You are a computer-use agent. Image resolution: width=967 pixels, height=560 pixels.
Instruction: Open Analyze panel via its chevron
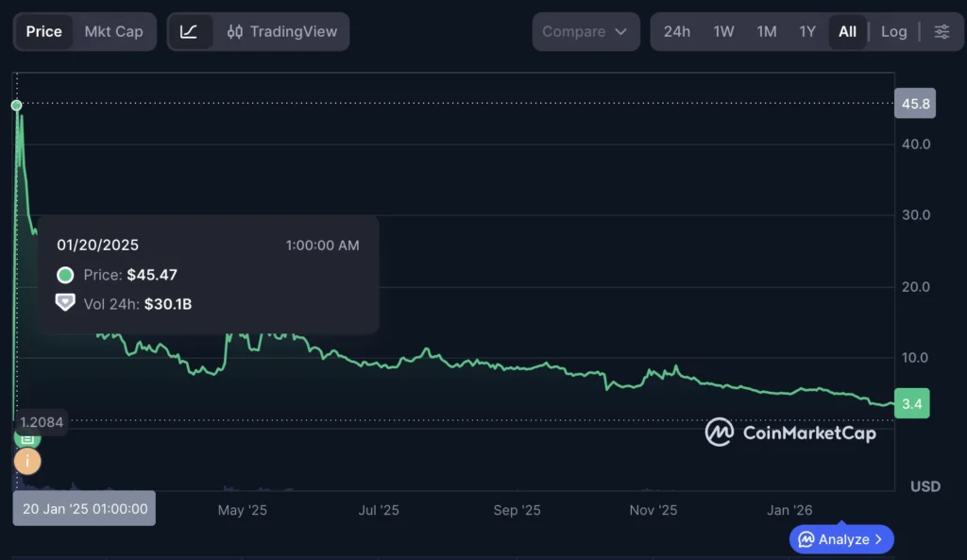tap(878, 539)
